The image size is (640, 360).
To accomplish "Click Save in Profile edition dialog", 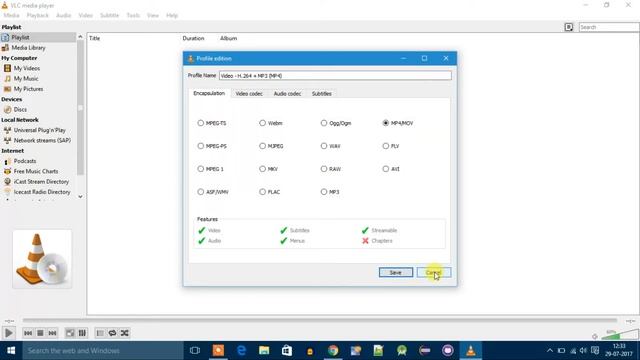I will point(396,272).
